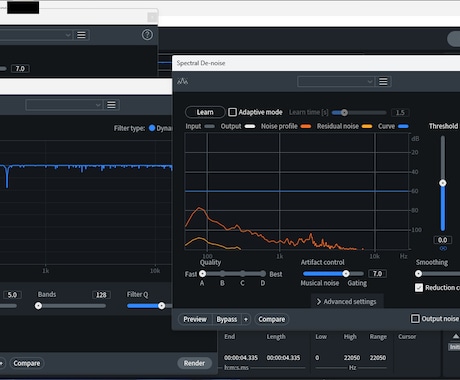460x380 pixels.
Task: Click the Input legend label
Action: [193, 126]
